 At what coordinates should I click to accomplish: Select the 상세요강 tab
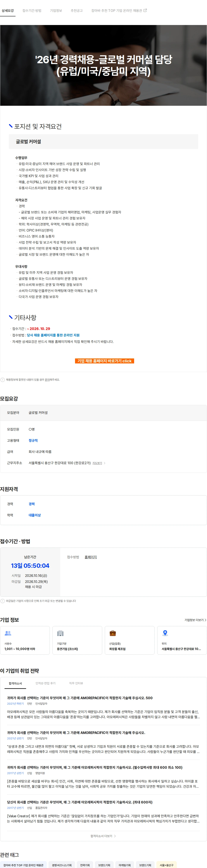pyautogui.click(x=8, y=10)
